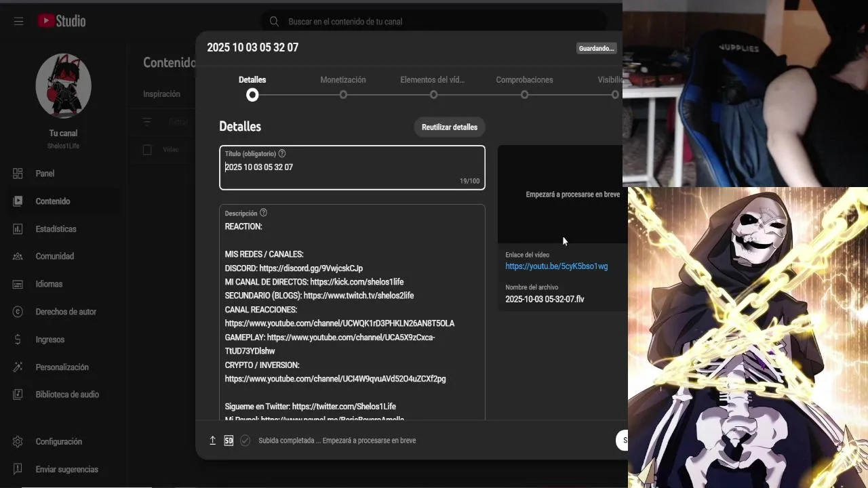Click the help icon beside Título (obligatorio)
This screenshot has height=488, width=868.
click(282, 154)
